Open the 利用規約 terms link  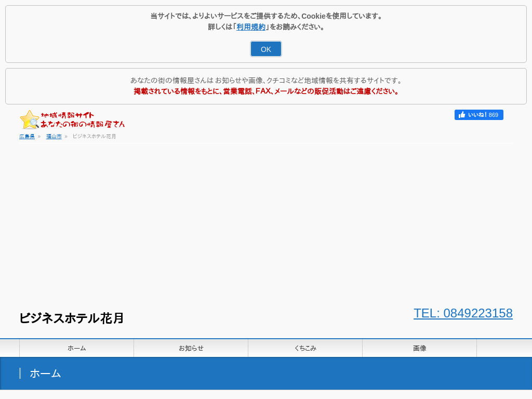(x=251, y=27)
